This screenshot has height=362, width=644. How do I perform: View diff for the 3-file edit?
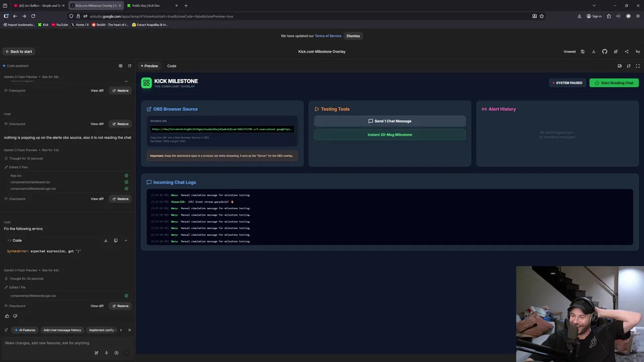pos(97,199)
